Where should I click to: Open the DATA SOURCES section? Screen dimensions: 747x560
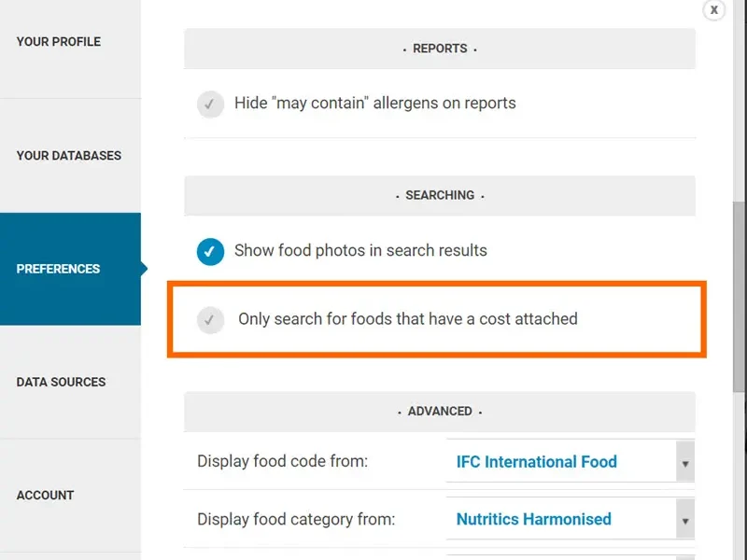pos(62,382)
